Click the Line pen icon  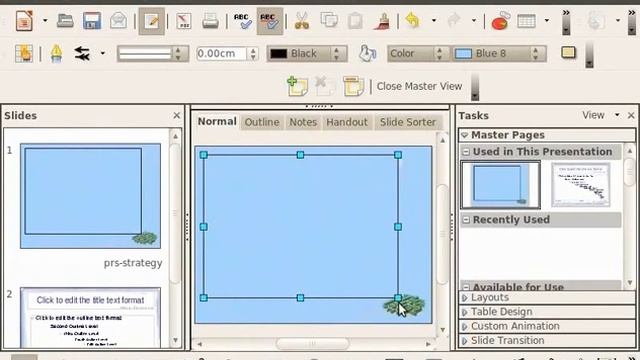click(56, 53)
